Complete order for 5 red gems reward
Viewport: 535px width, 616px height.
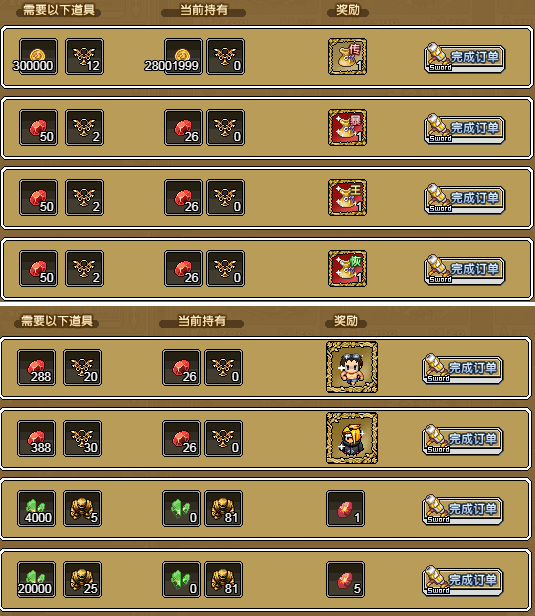[x=463, y=581]
